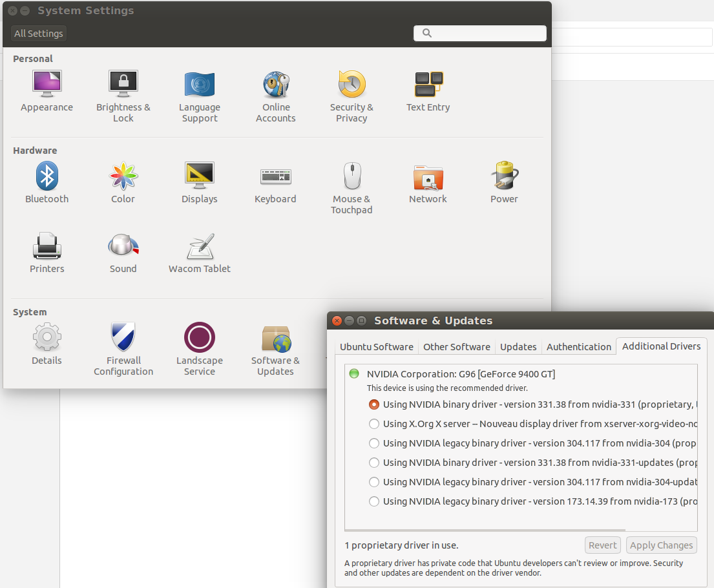Click NVIDIA G96 GeForce 9400 GT device label
Viewport: 714px width, 588px height.
pos(461,374)
